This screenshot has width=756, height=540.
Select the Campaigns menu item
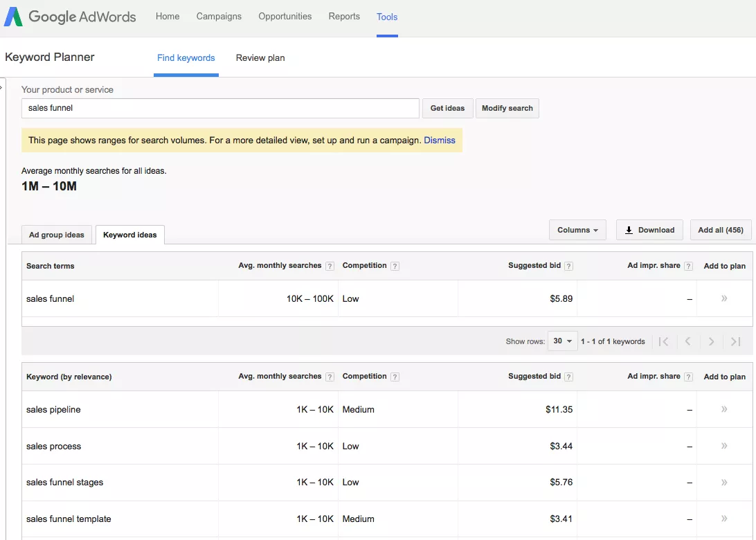pyautogui.click(x=219, y=16)
